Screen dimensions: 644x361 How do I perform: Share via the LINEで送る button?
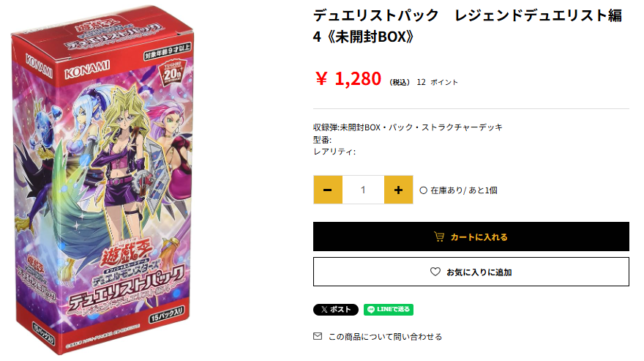[x=389, y=310]
